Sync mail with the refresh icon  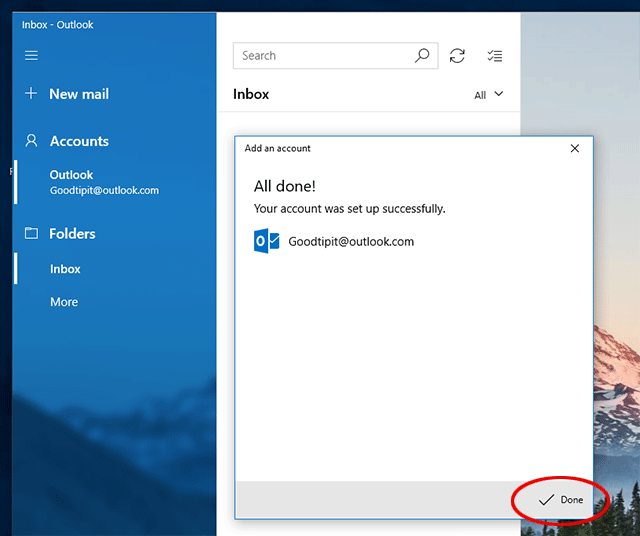pyautogui.click(x=457, y=56)
